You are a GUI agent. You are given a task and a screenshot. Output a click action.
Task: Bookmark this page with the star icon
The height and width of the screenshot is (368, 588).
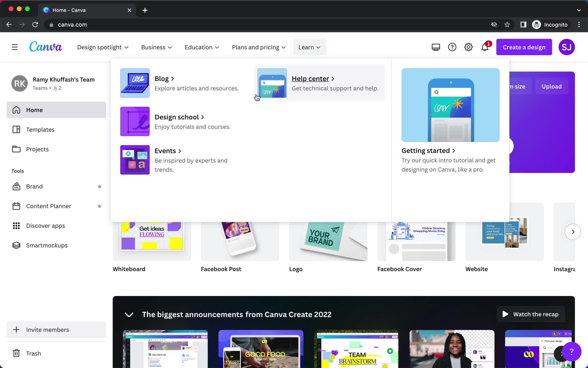[x=507, y=25]
